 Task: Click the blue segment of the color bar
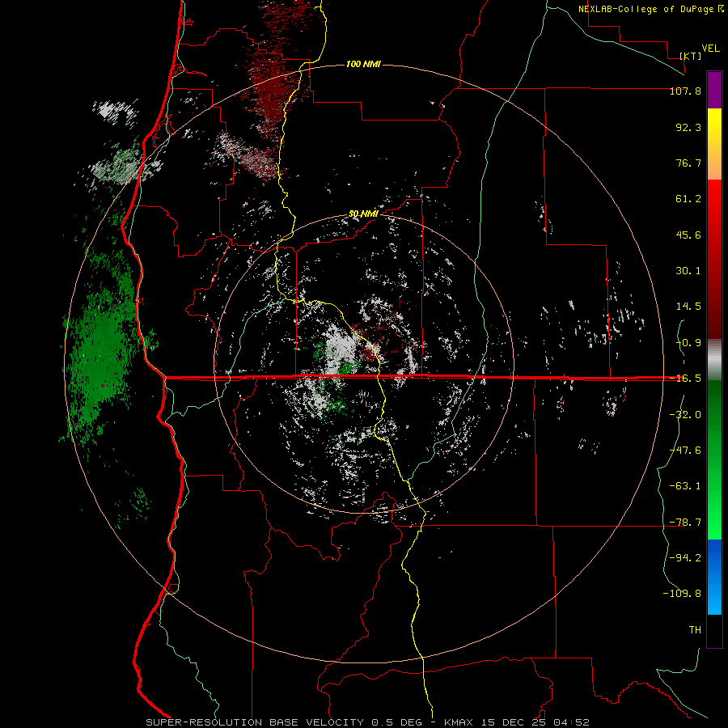click(714, 577)
